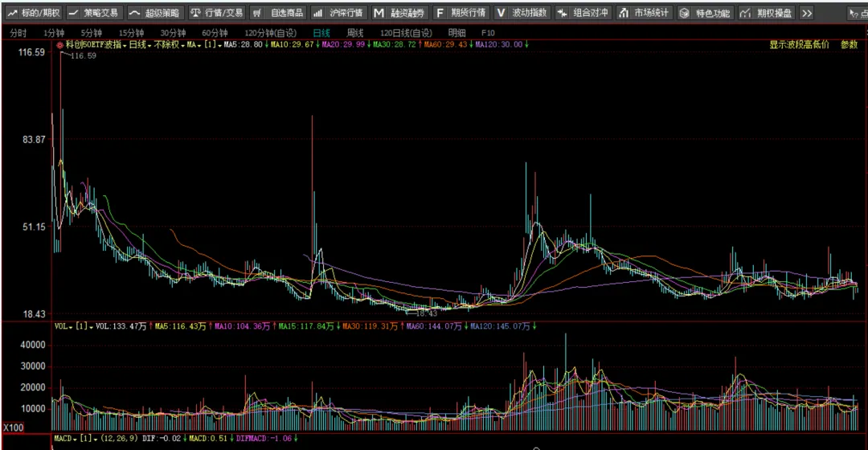Switch to the 分时 chart tab

coord(18,33)
